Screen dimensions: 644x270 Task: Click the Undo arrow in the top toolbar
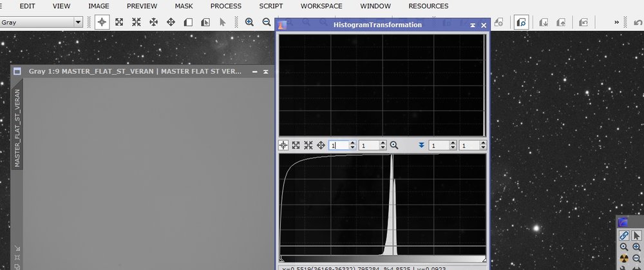point(638,22)
